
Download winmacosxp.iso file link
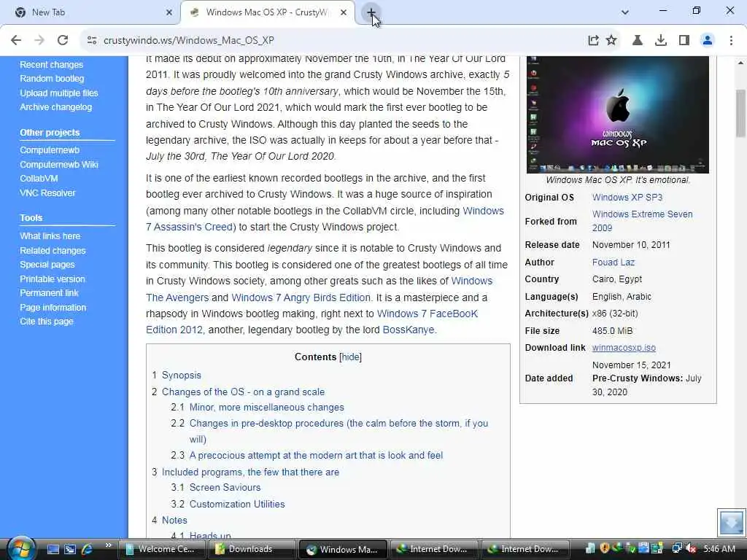(624, 348)
